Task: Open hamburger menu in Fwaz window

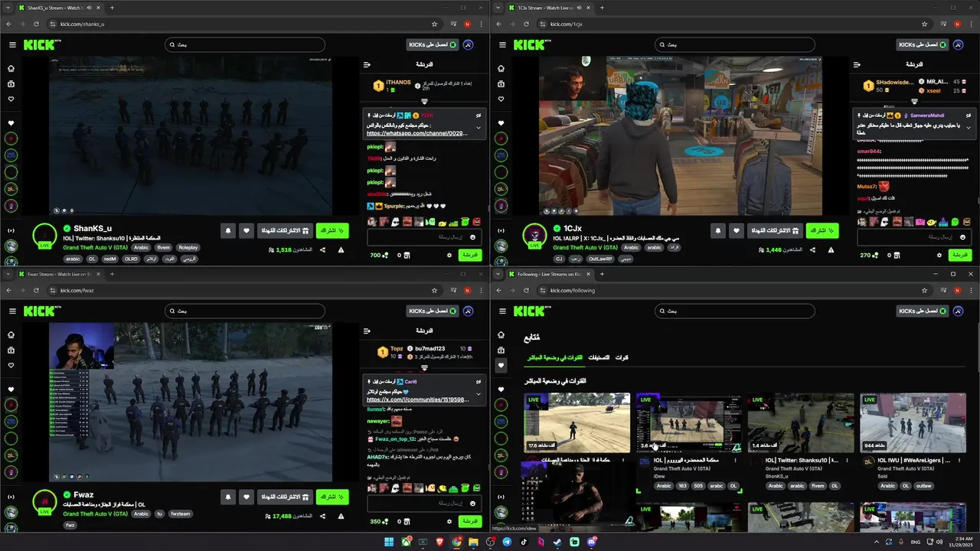Action: click(x=12, y=311)
